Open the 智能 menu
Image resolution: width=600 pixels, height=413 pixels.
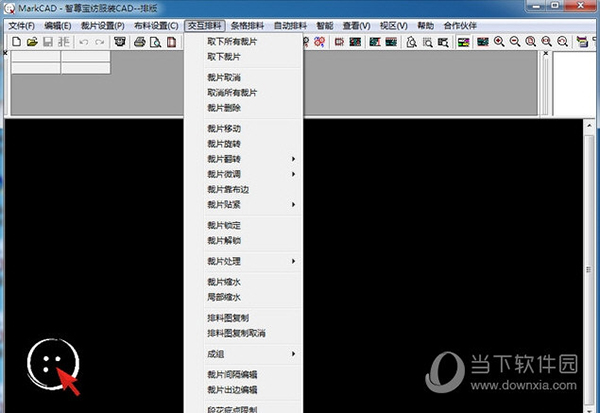pos(324,26)
